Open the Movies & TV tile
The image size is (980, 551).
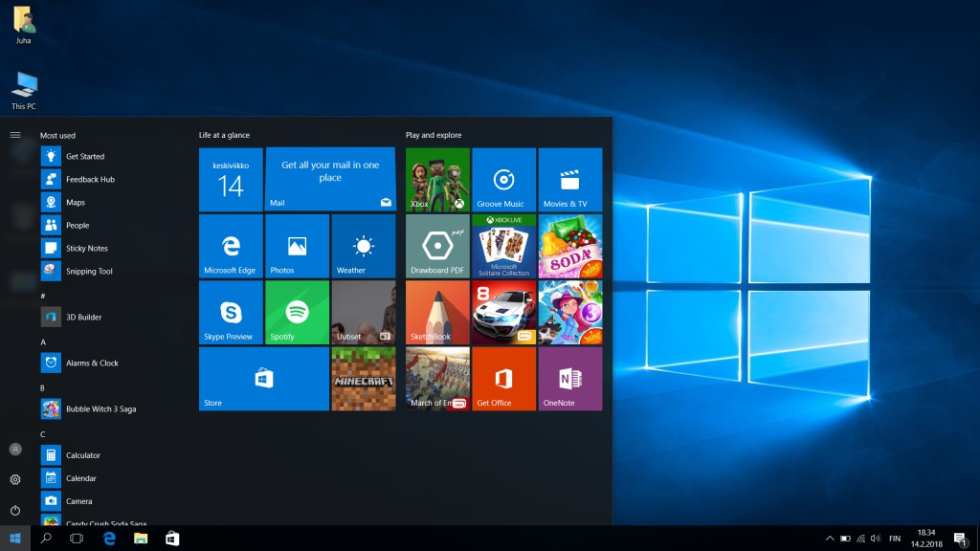(x=570, y=180)
